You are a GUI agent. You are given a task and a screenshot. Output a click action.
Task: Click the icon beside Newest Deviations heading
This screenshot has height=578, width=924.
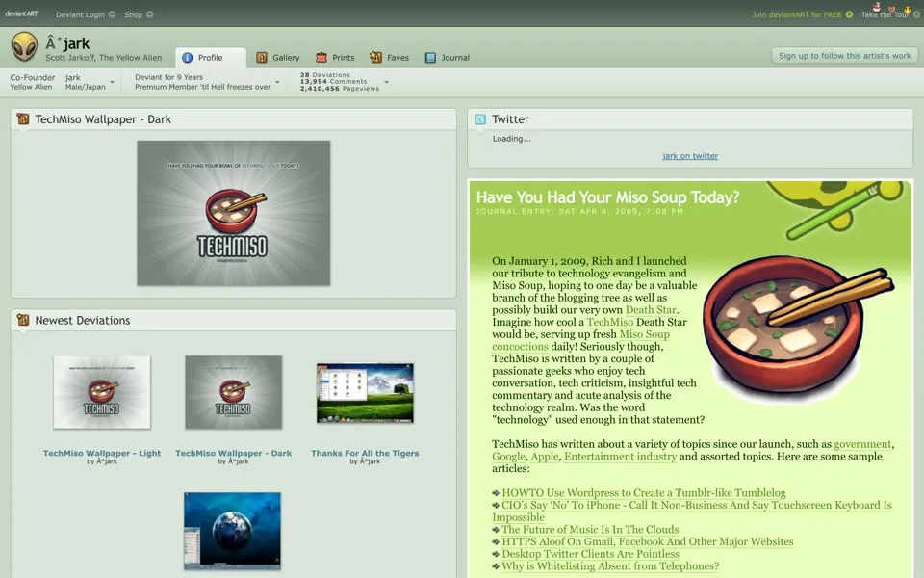pos(23,320)
